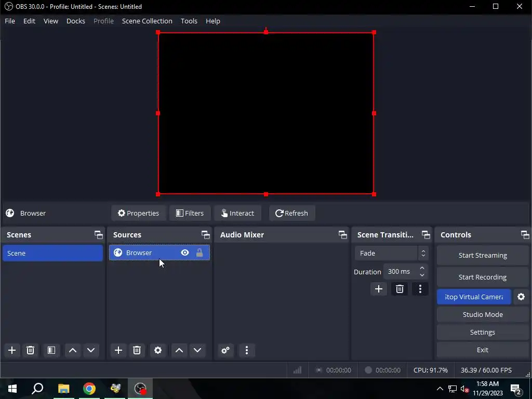Open the Edit menu
The height and width of the screenshot is (399, 532).
point(29,21)
